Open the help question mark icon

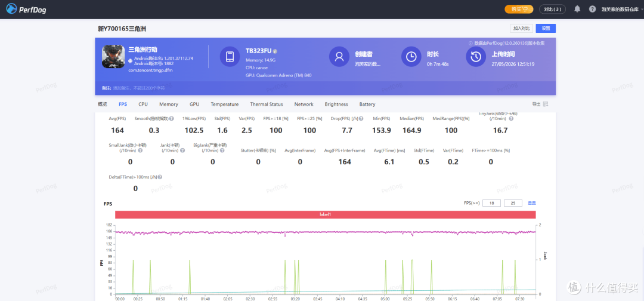coord(592,9)
